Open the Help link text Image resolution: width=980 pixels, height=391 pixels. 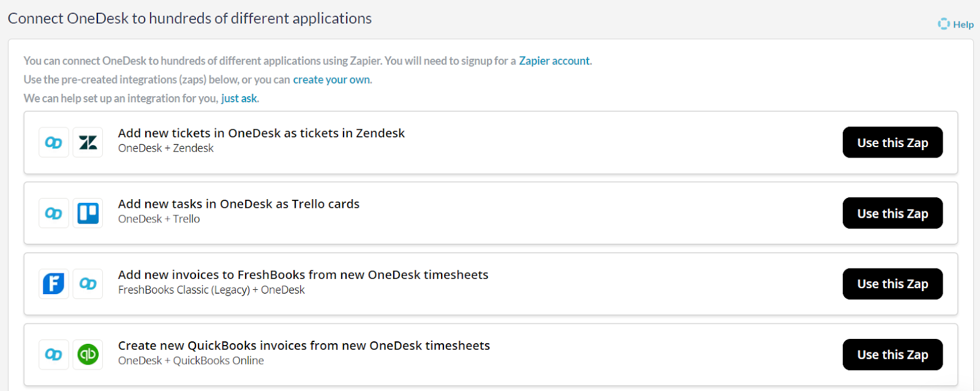coord(963,25)
